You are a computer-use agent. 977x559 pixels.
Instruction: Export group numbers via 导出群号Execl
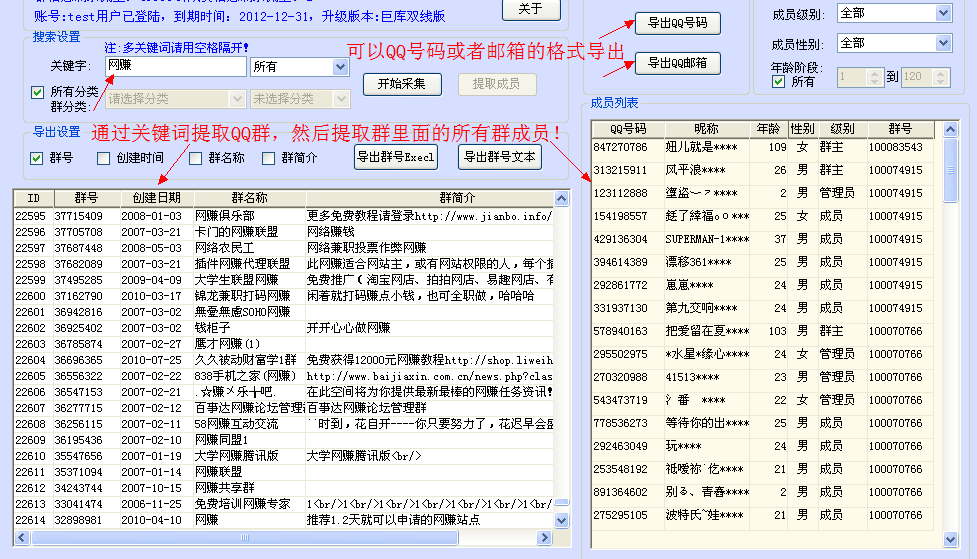[396, 157]
